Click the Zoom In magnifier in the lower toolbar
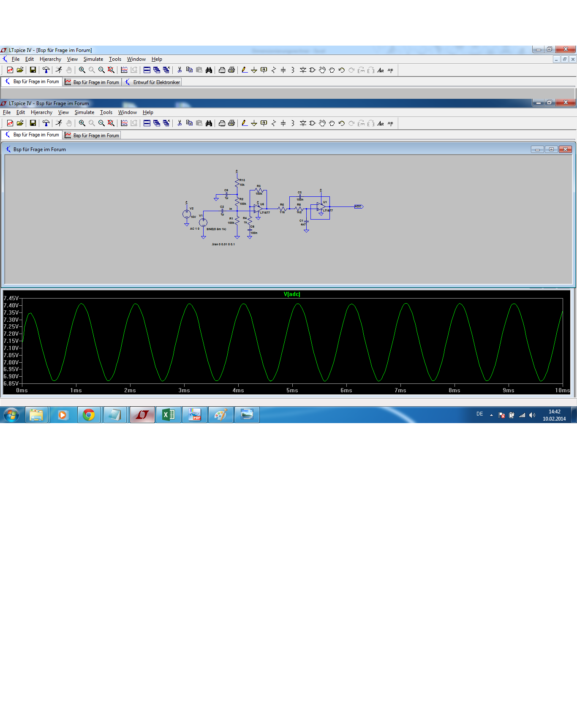 [82, 123]
